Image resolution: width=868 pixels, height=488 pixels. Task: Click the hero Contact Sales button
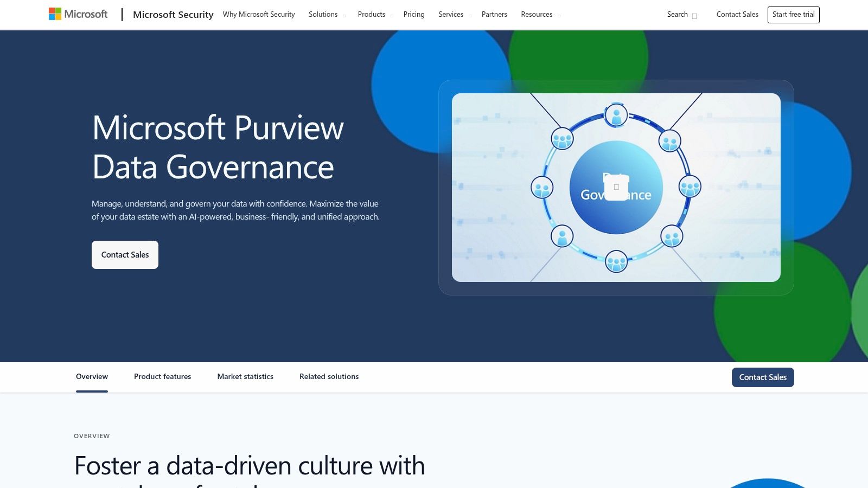tap(125, 254)
